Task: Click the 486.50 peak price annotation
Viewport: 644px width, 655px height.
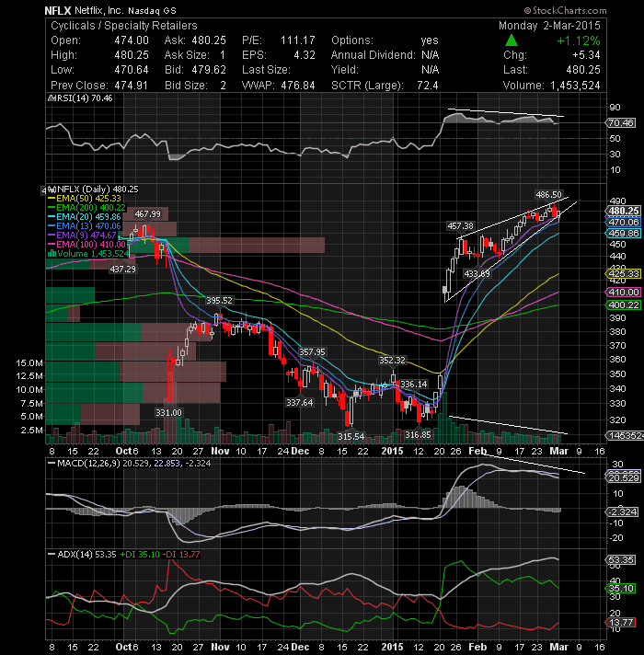Action: click(x=548, y=195)
